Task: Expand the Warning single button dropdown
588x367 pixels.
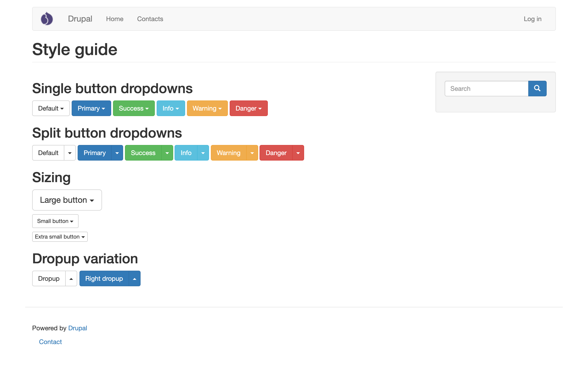Action: (208, 108)
